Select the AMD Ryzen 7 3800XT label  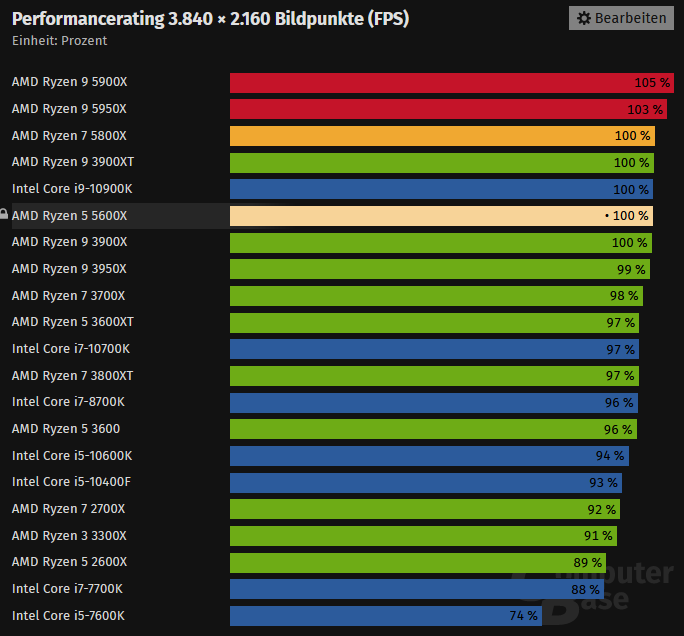point(72,376)
